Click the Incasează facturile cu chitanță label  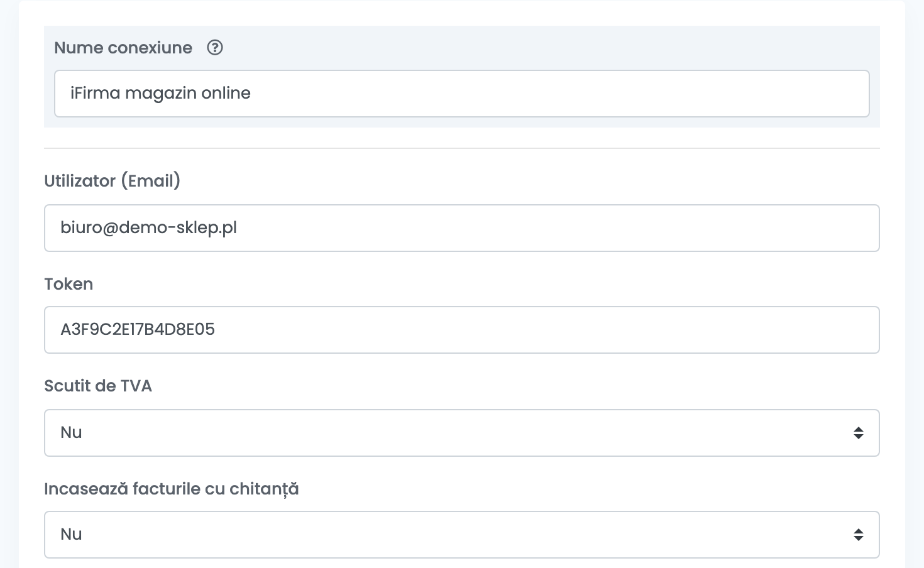pyautogui.click(x=172, y=489)
